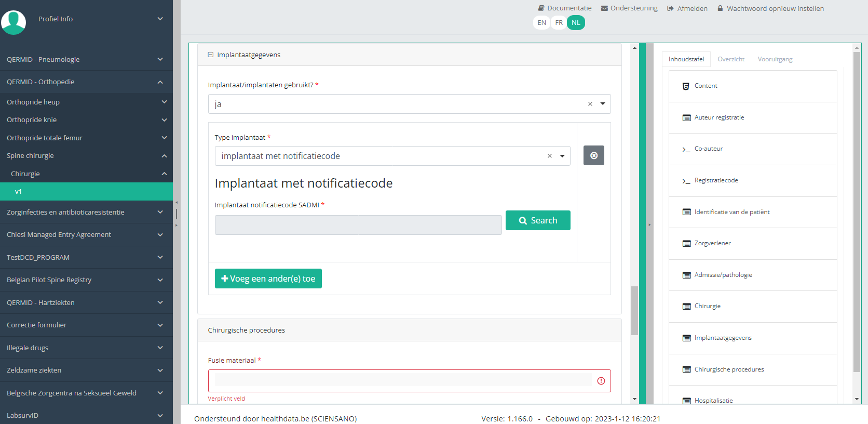
Task: Click the user profile avatar icon
Action: point(13,22)
